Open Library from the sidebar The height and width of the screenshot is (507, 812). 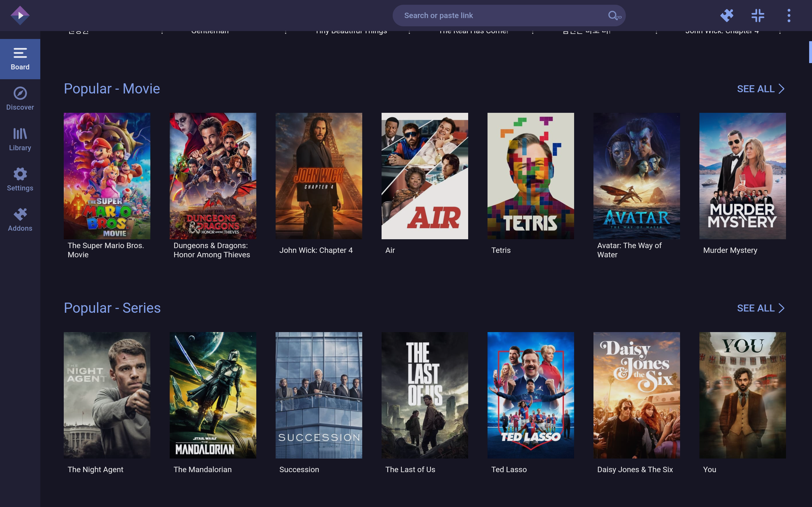click(x=20, y=139)
